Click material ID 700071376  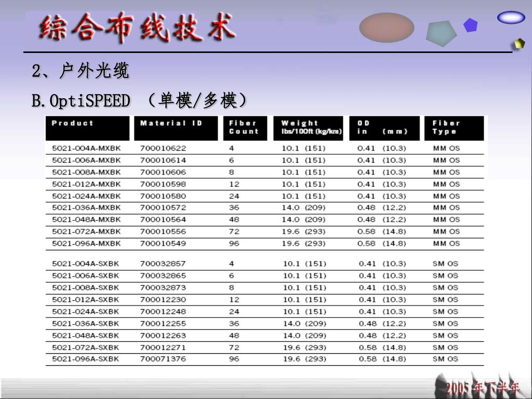163,359
